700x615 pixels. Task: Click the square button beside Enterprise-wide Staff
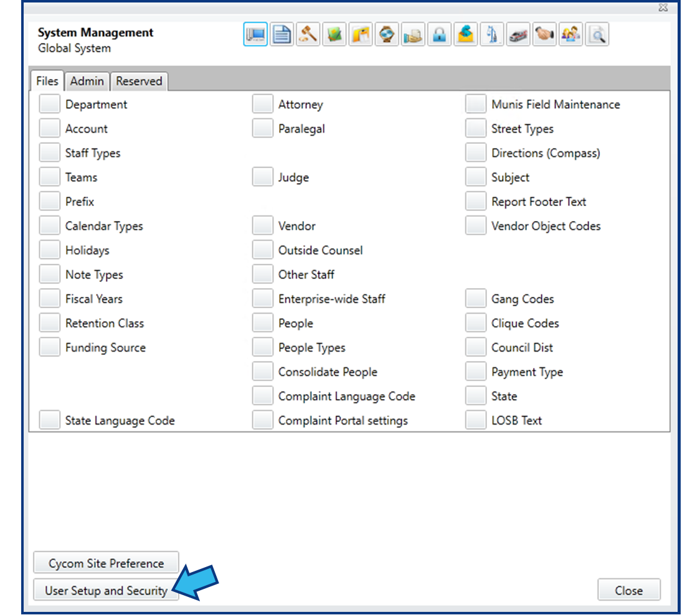(263, 299)
